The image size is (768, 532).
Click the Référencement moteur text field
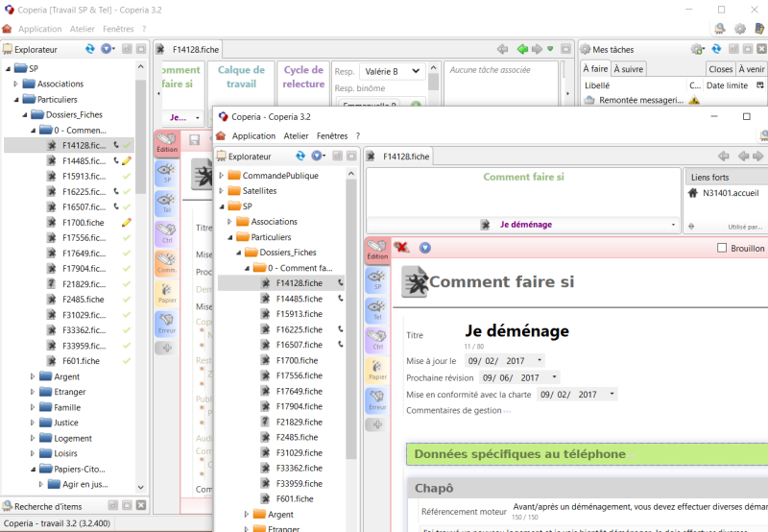pyautogui.click(x=639, y=506)
